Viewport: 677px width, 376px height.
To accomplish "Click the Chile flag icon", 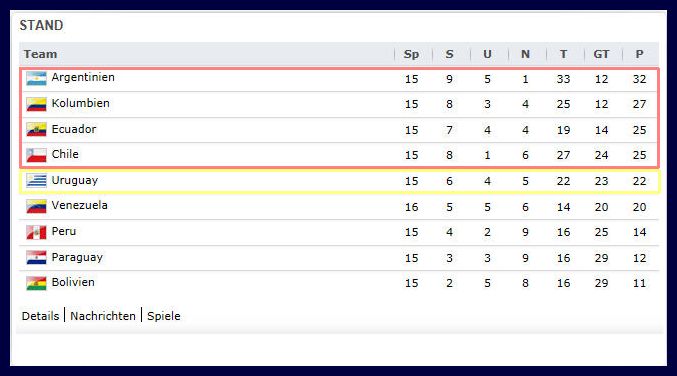I will [36, 155].
